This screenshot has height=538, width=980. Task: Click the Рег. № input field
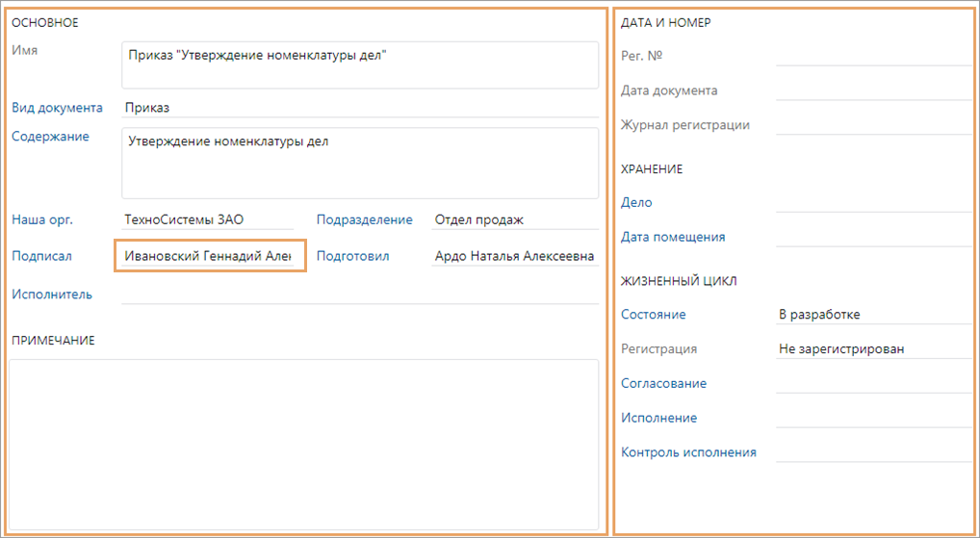(x=874, y=56)
